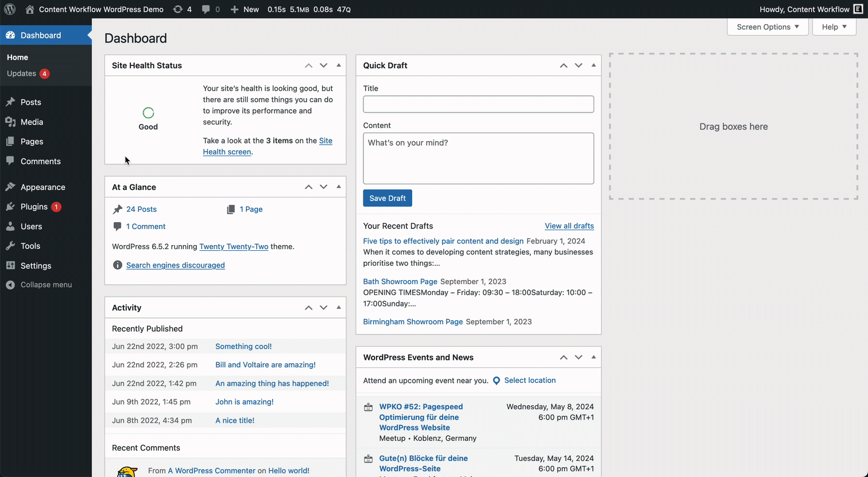
Task: Move Site Health Status box up
Action: [x=309, y=65]
